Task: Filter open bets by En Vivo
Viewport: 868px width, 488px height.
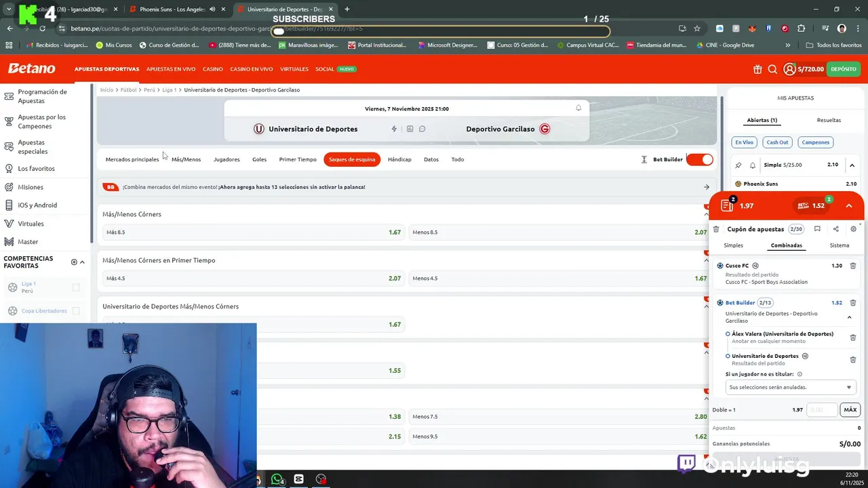Action: click(744, 142)
